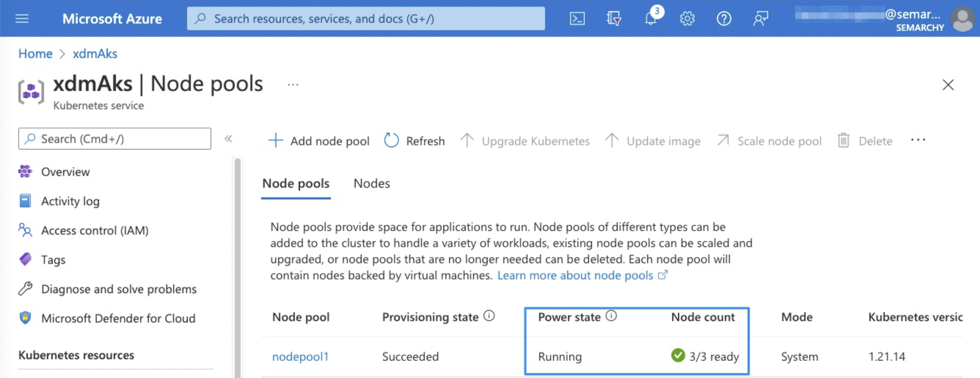Open portal settings gear

687,18
